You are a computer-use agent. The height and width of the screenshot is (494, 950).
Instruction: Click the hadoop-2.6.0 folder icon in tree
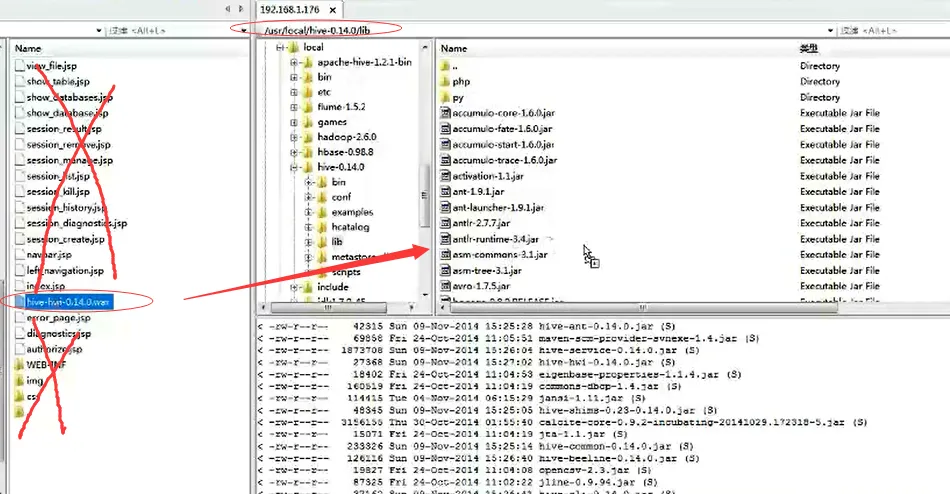(x=308, y=137)
